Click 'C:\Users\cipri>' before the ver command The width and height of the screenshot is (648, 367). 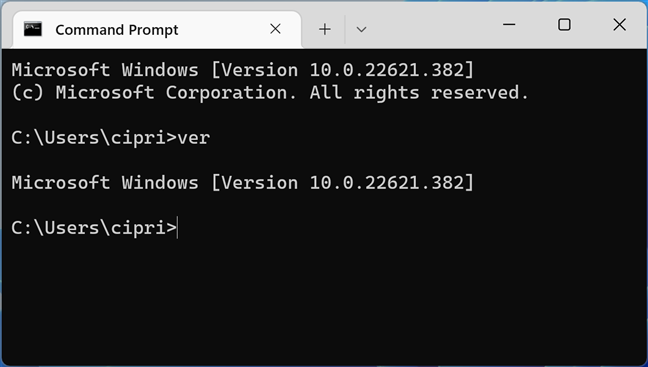[94, 138]
